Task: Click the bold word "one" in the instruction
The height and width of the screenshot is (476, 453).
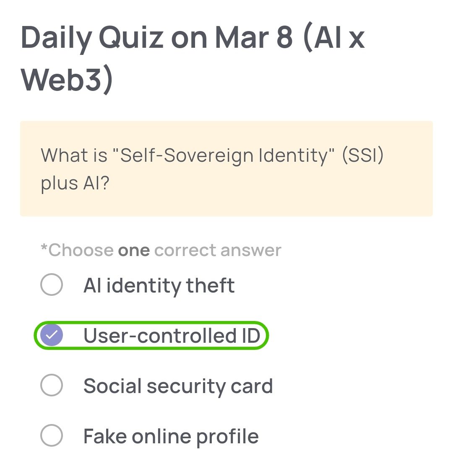Action: tap(134, 251)
